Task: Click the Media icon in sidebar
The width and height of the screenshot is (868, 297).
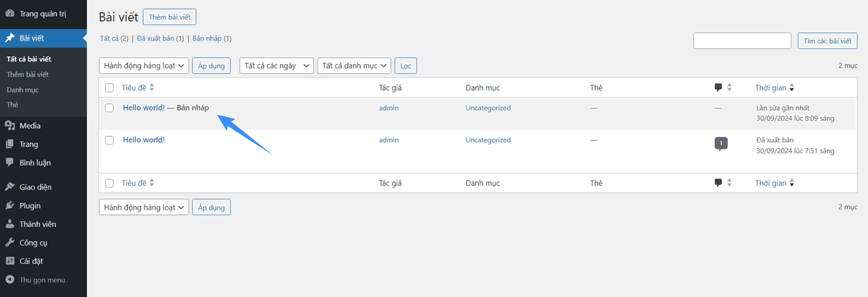Action: click(x=9, y=126)
